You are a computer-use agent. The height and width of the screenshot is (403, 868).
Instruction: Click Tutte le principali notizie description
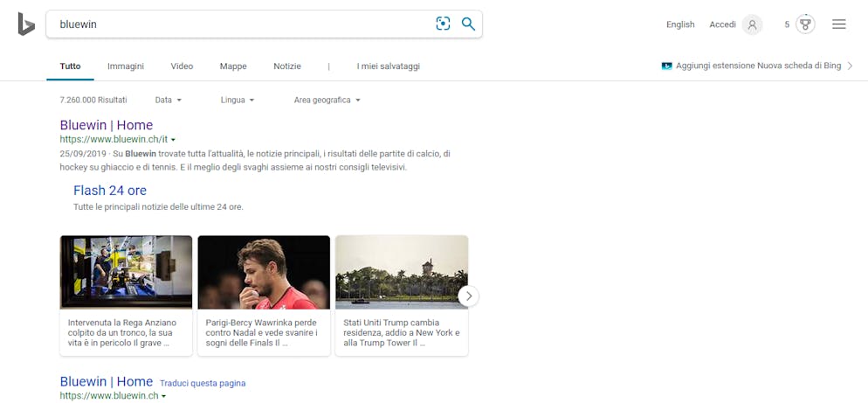pyautogui.click(x=158, y=207)
